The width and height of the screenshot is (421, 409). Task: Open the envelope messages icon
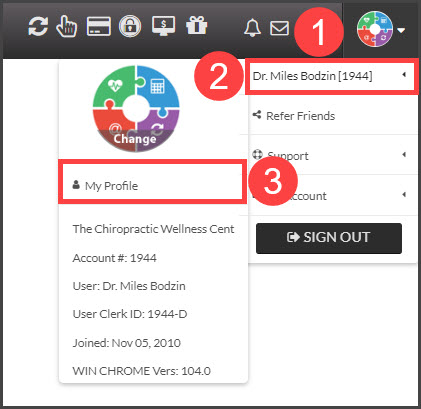(x=279, y=28)
